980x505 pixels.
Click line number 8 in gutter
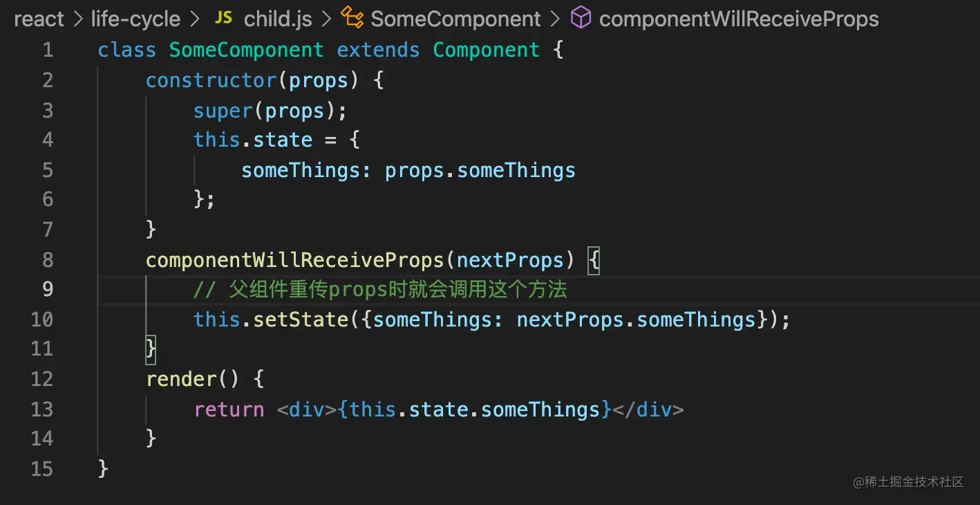point(47,259)
